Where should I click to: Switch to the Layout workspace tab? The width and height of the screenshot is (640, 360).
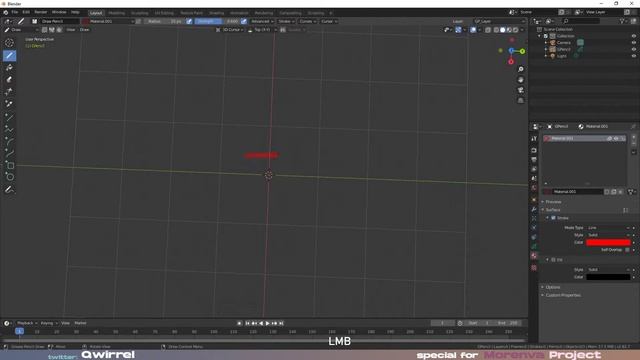coord(96,13)
